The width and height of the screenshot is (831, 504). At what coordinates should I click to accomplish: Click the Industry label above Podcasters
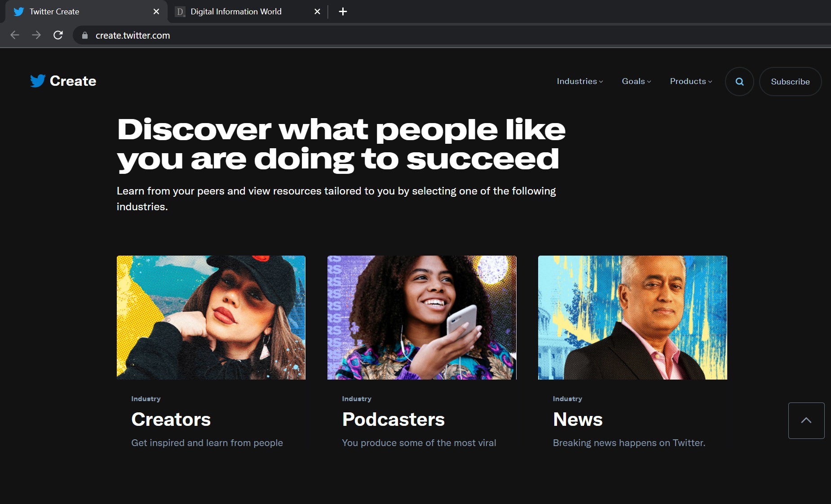tap(357, 399)
